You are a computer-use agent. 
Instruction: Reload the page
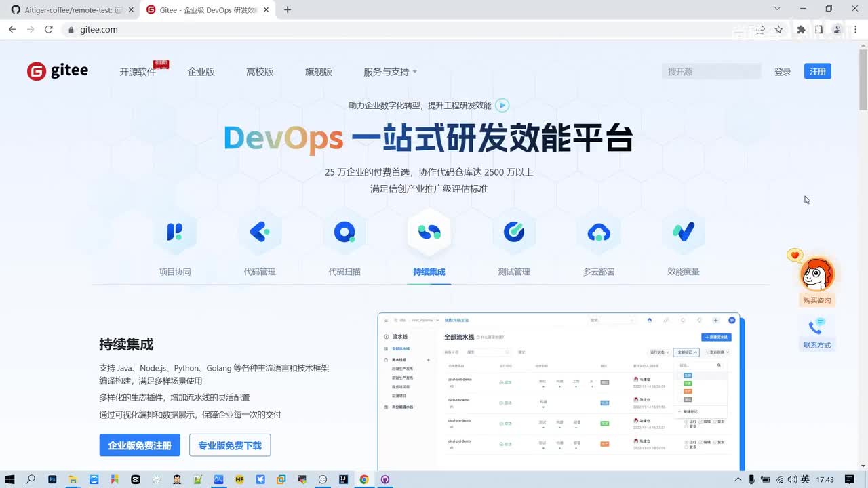pyautogui.click(x=49, y=29)
